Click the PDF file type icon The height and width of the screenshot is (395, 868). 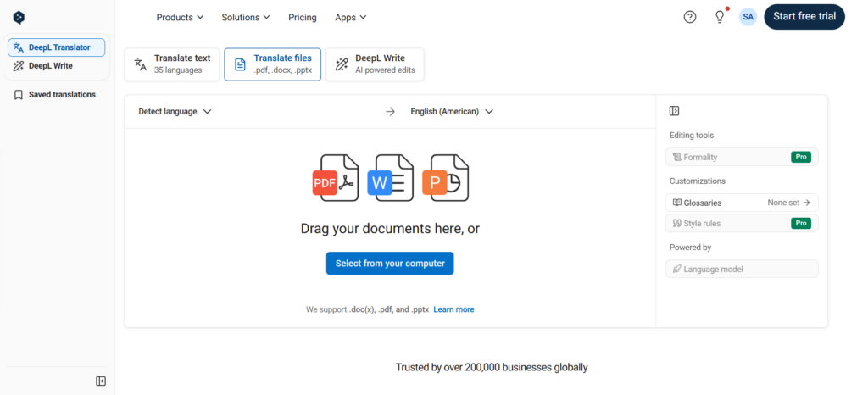pos(336,178)
